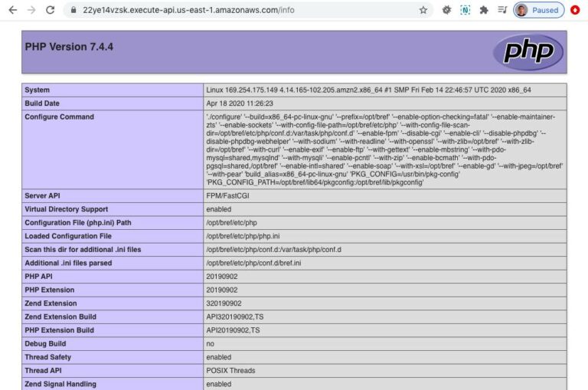Click the /opt/bref/etc/php path value
The height and width of the screenshot is (390, 588).
(x=231, y=223)
